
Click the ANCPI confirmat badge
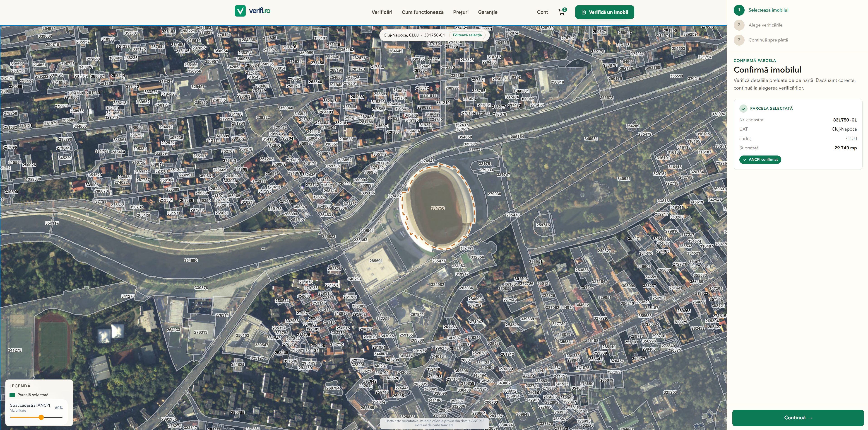[x=760, y=160]
